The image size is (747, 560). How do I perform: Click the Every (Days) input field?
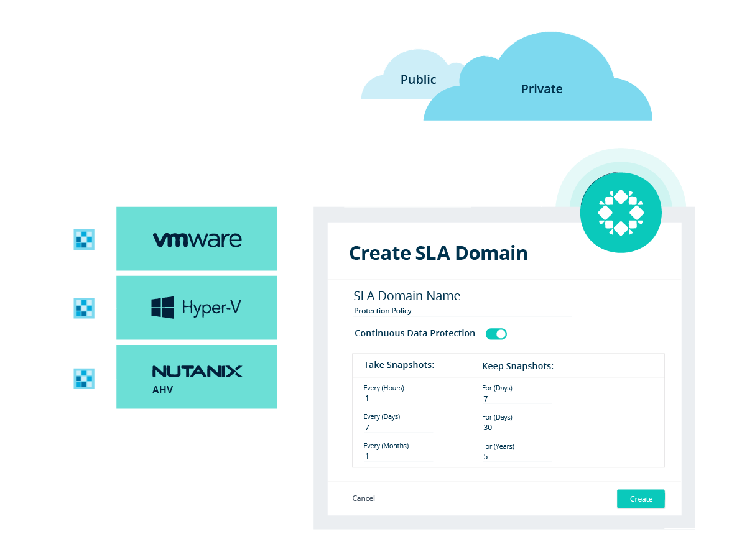tap(397, 428)
